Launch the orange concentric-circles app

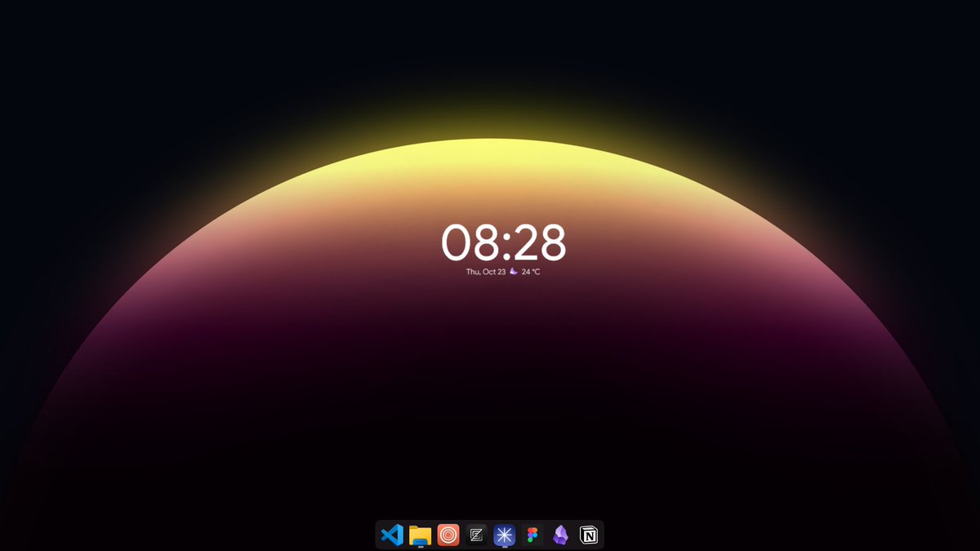pos(448,535)
